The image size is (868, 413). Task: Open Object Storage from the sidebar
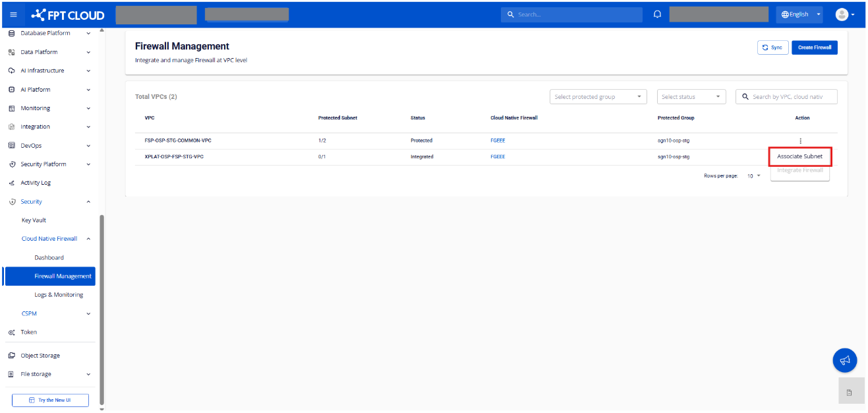click(x=40, y=356)
